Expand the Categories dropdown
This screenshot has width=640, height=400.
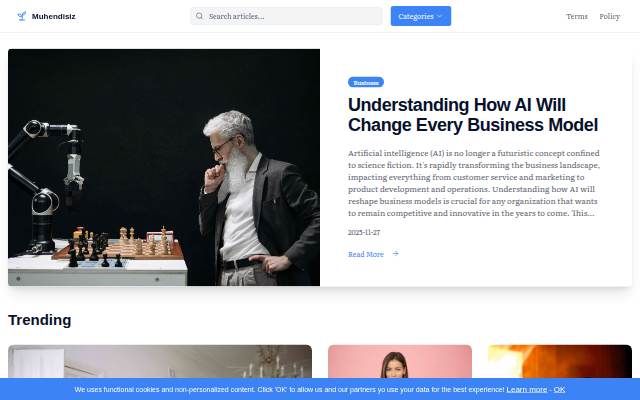tap(421, 16)
